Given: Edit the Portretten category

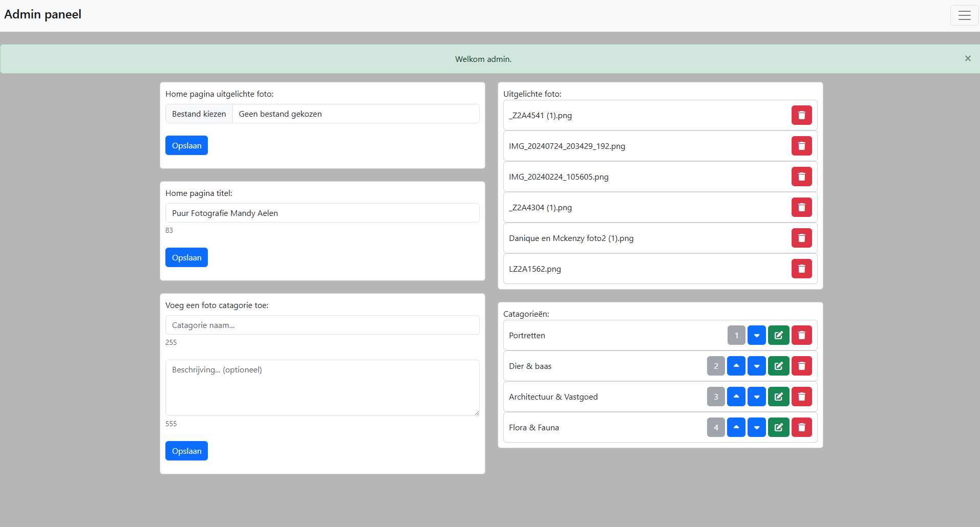Looking at the screenshot, I should pyautogui.click(x=778, y=335).
